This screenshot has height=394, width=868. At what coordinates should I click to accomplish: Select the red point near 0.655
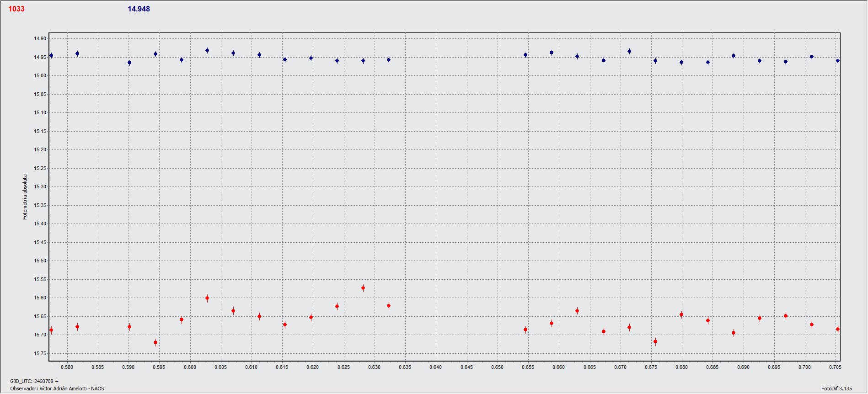click(525, 330)
